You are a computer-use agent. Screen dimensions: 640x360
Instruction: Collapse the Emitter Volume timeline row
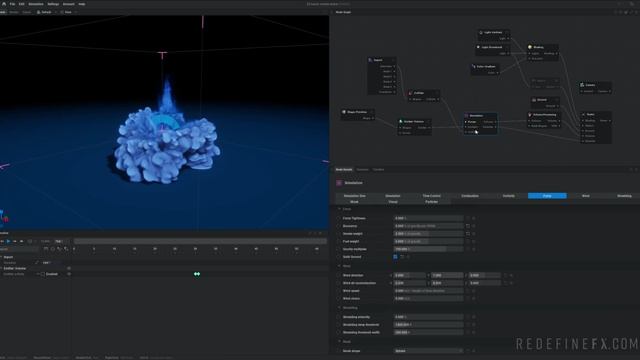(x=1, y=268)
